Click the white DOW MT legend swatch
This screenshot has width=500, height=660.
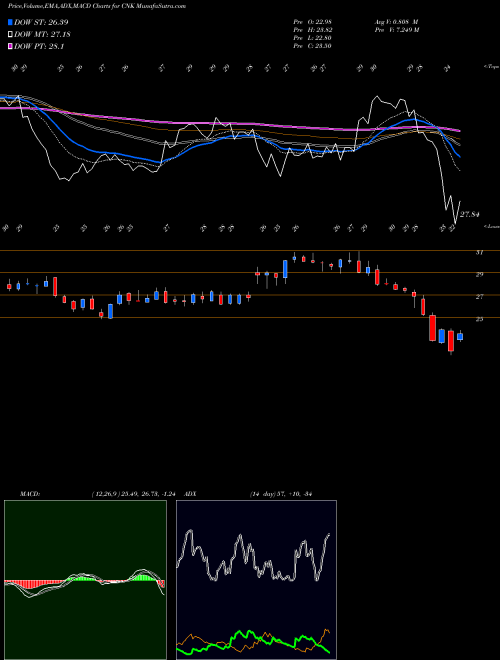11,35
